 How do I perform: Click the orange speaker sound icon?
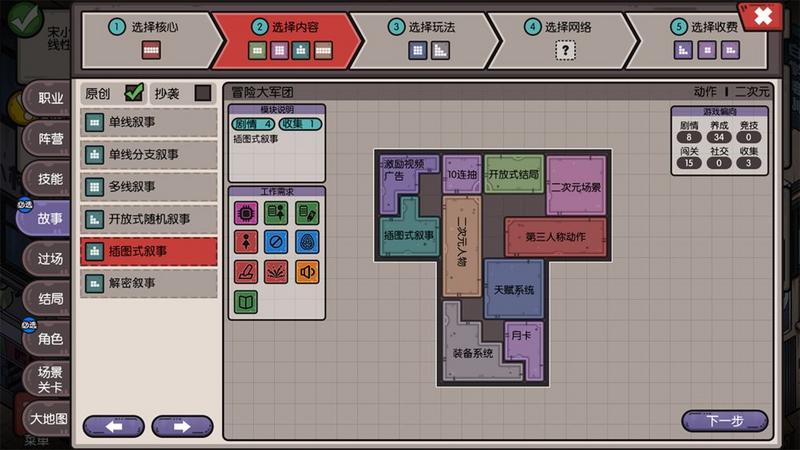point(307,271)
